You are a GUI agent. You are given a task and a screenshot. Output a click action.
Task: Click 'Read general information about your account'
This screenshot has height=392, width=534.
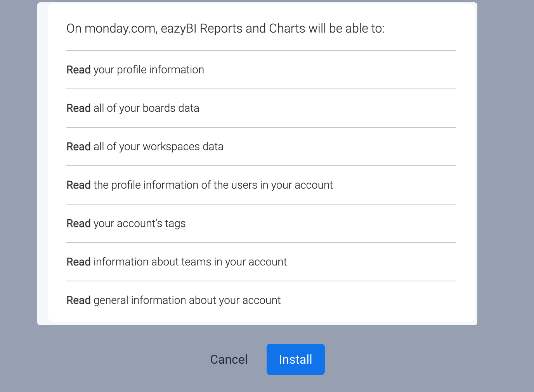tap(174, 300)
